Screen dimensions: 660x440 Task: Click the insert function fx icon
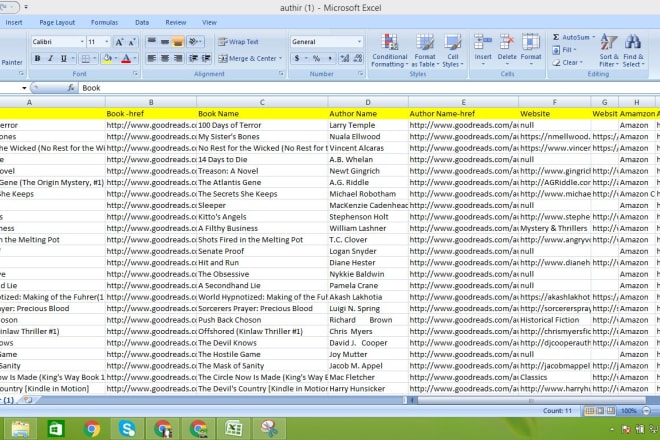point(71,88)
